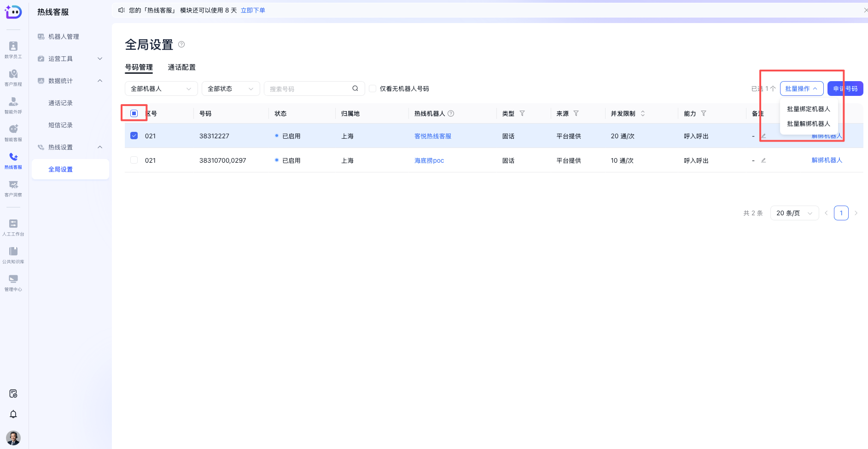The image size is (868, 449).
Task: Open the 全部机器人 filter dropdown
Action: point(161,89)
